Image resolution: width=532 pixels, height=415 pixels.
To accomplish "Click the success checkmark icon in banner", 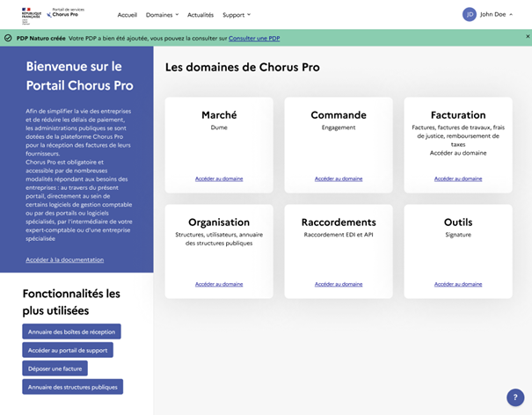I will tap(8, 39).
